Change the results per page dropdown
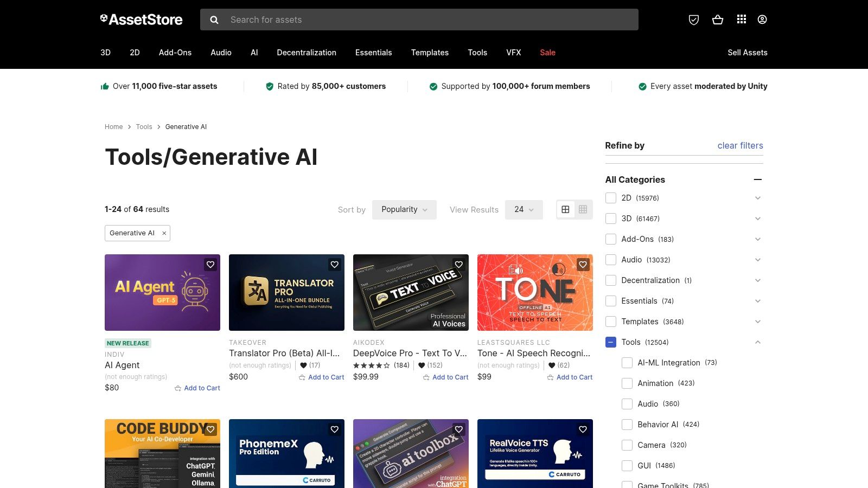Viewport: 868px width, 488px height. (x=523, y=209)
